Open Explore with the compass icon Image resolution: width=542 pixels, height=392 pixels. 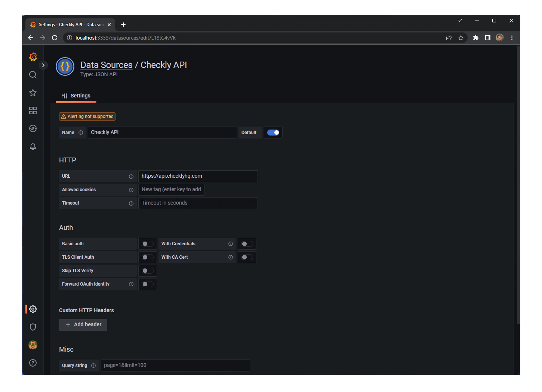(33, 128)
